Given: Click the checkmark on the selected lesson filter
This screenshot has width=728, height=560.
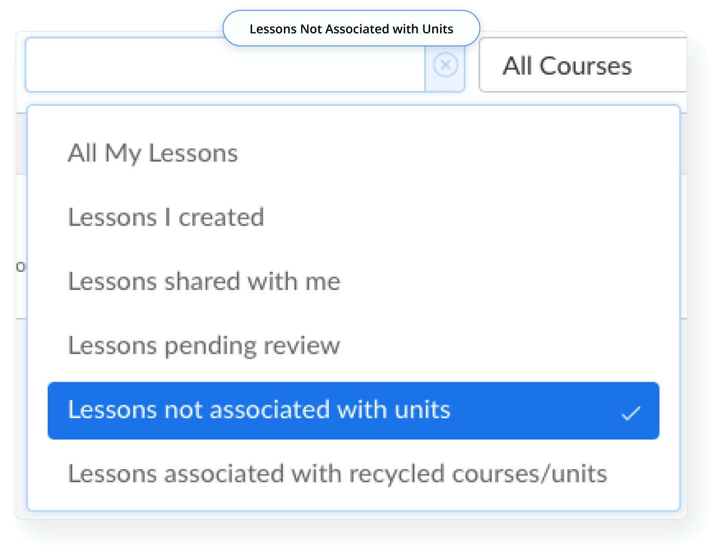Looking at the screenshot, I should 630,413.
